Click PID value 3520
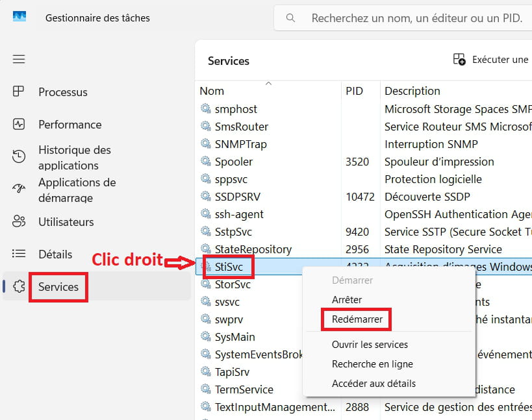532x420 pixels. point(357,162)
